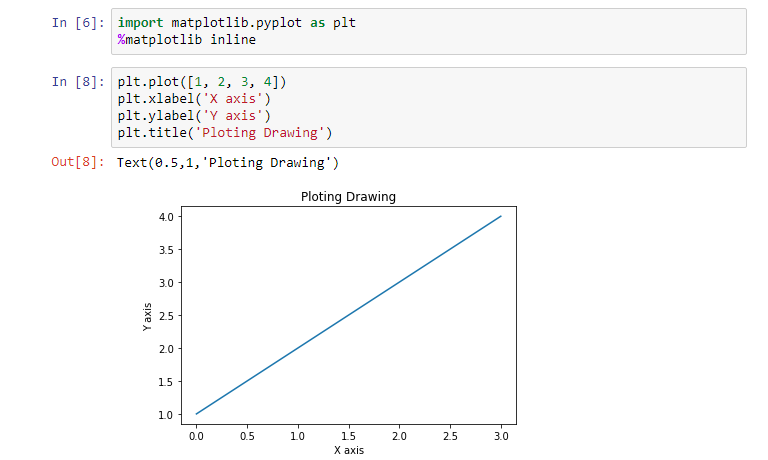768x460 pixels.
Task: Click the rotated 'Y axis' chart label
Action: [x=147, y=317]
